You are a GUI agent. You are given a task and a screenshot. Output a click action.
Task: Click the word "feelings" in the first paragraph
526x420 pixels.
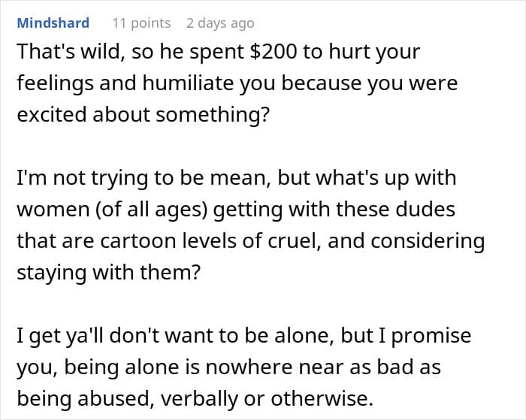56,83
